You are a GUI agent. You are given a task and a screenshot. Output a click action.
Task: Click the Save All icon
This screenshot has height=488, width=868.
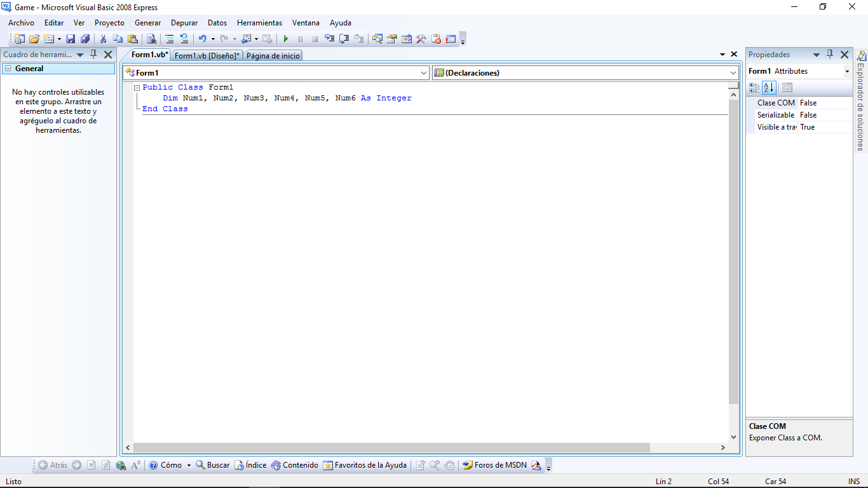85,39
